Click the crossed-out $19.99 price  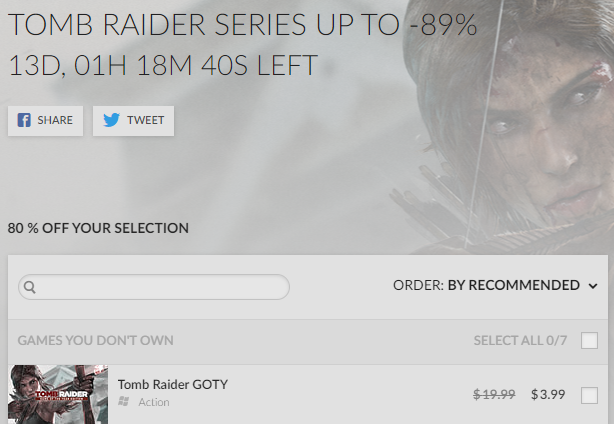click(494, 394)
